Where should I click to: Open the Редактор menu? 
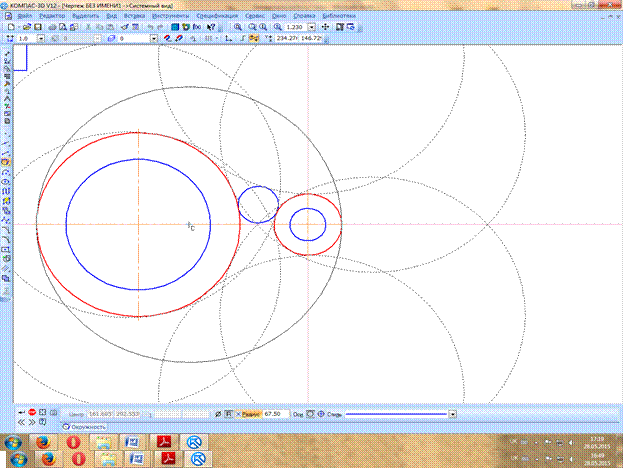52,16
